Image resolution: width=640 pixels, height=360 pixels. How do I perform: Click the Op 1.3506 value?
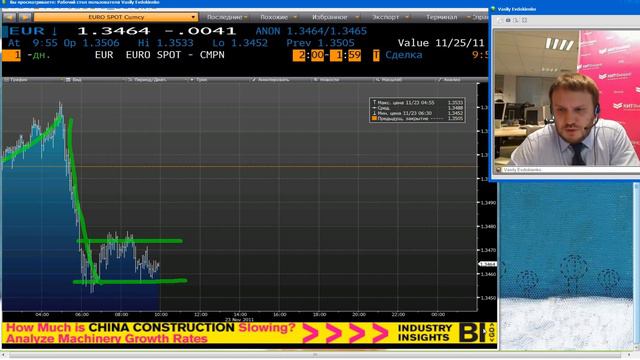[x=91, y=43]
